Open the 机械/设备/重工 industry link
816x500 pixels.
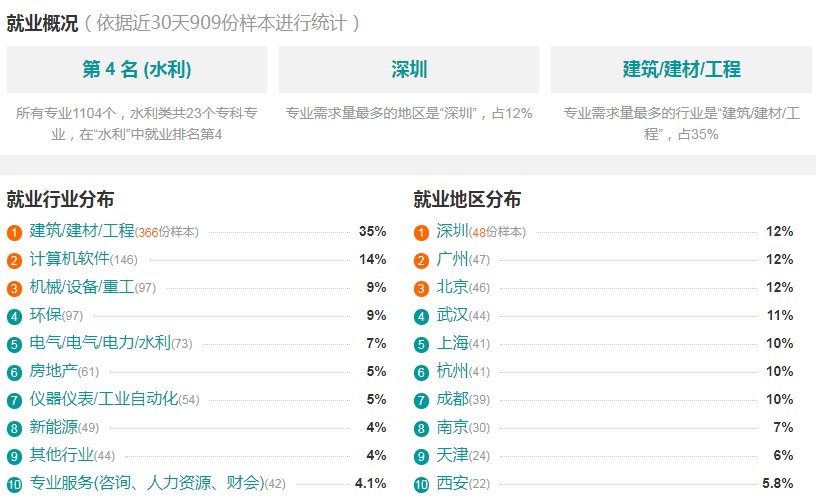(82, 287)
